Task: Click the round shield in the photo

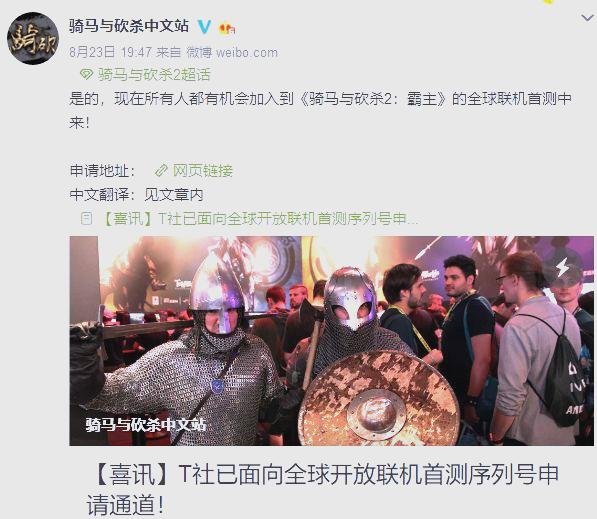Action: pyautogui.click(x=379, y=399)
